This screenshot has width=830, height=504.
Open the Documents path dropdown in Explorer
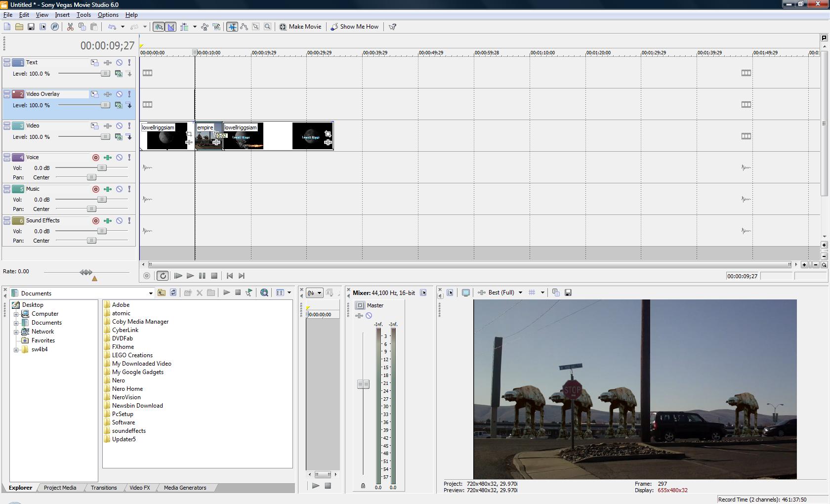point(151,294)
